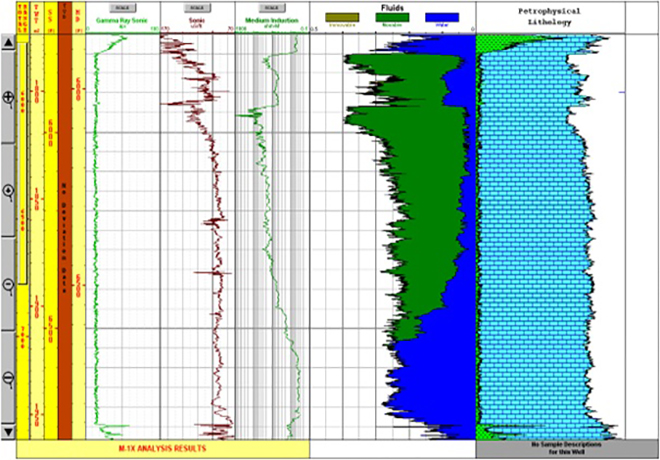Click the Medium Induction track title

[272, 20]
